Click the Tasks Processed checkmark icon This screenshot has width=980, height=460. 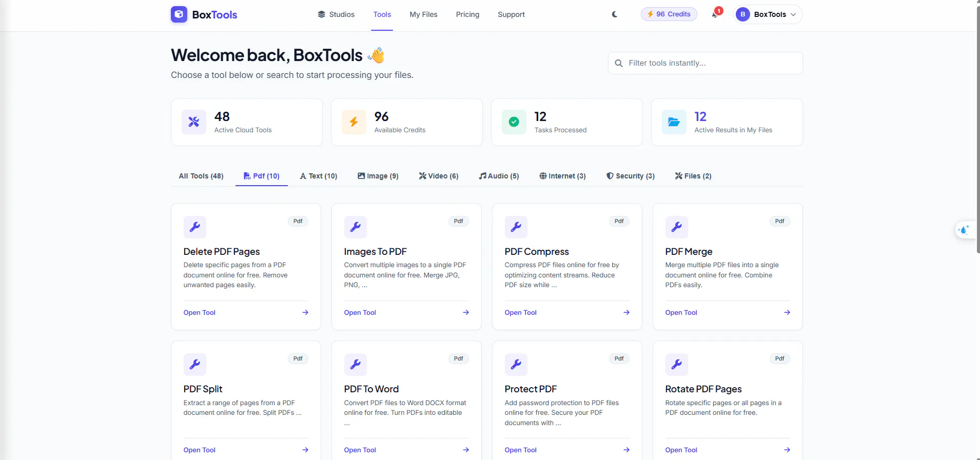point(514,122)
